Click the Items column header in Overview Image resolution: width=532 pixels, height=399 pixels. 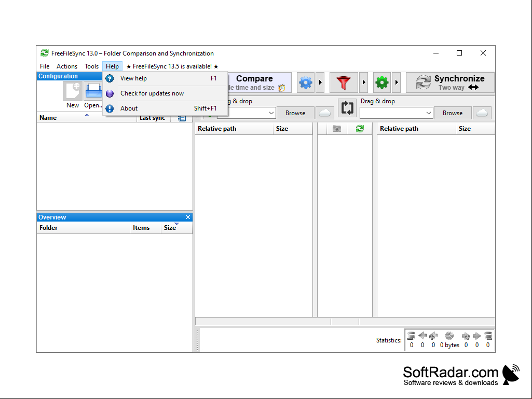(x=145, y=228)
